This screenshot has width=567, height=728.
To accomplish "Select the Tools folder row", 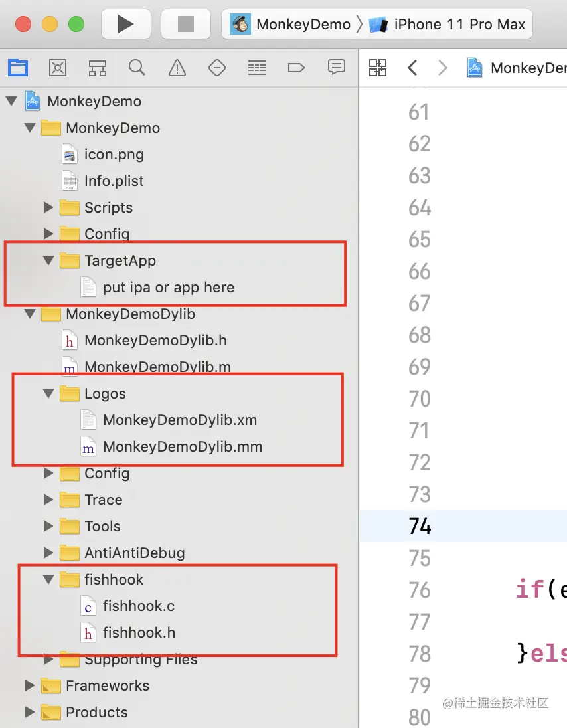I will tap(179, 526).
